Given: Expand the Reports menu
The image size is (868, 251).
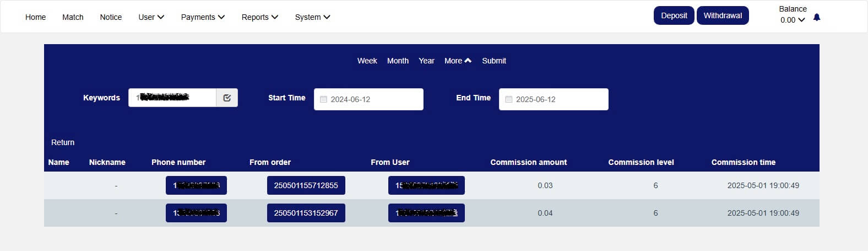Looking at the screenshot, I should (260, 17).
